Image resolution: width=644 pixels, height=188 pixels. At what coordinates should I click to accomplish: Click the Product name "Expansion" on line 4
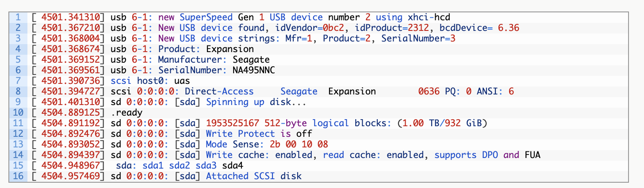230,49
